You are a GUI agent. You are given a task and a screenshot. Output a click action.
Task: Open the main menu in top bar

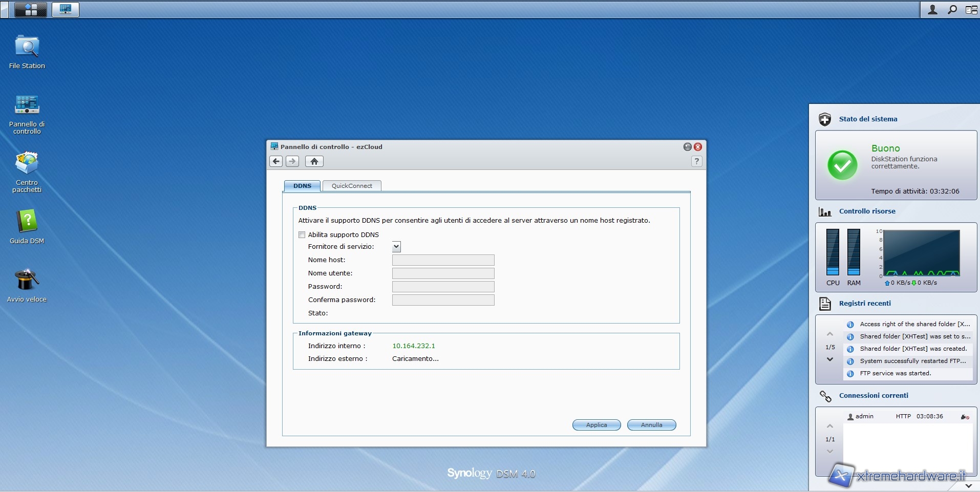pos(31,9)
